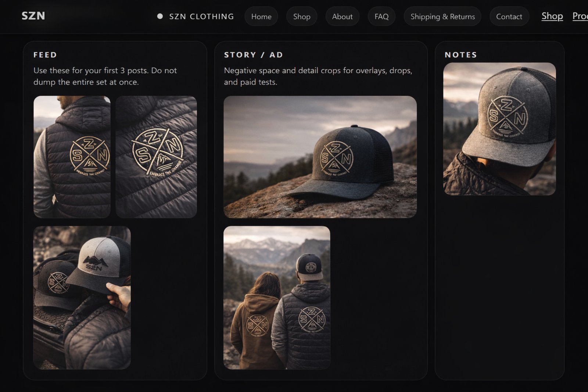Click the dot icon beside SZN CLOTHING
The image size is (588, 392).
coord(159,16)
